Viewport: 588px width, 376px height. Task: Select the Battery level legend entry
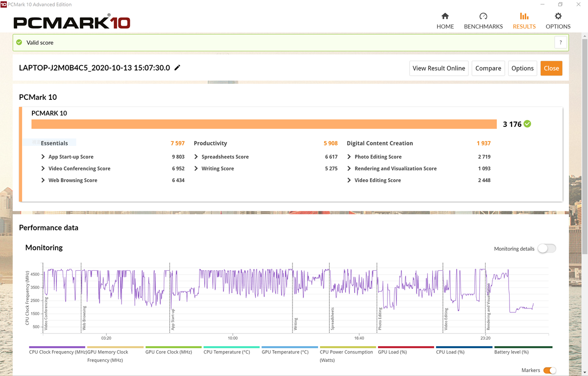(522, 350)
